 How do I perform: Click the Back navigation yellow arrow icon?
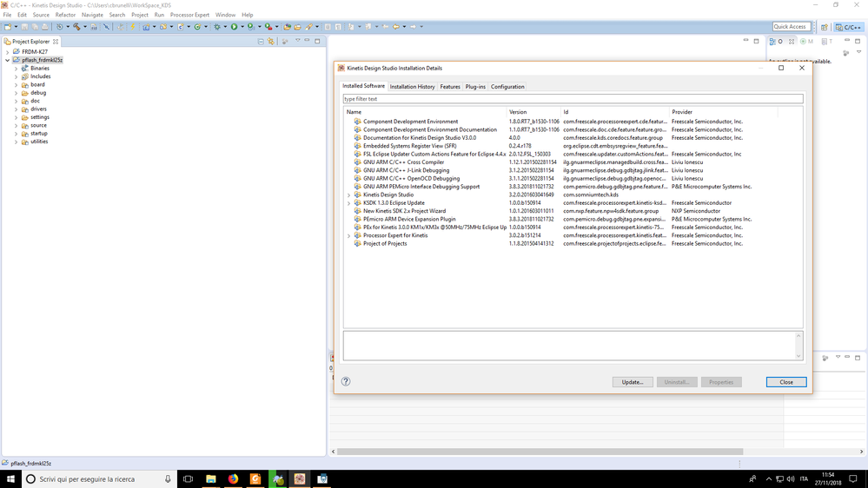(396, 27)
